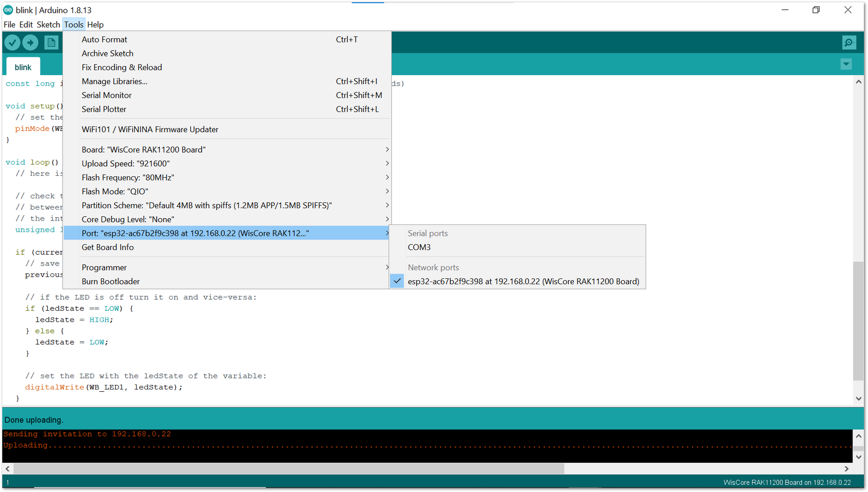The height and width of the screenshot is (492, 868).
Task: Click 'ledState = LOW;' code line
Action: tap(72, 342)
